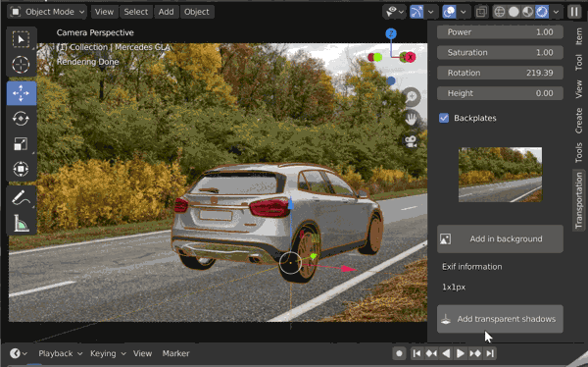Open the Add menu

coord(166,12)
